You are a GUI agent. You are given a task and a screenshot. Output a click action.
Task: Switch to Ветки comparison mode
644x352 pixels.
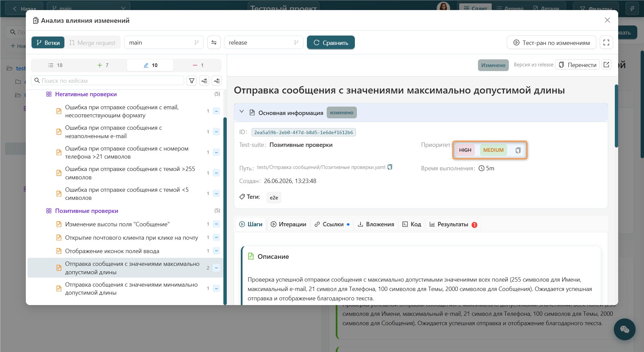(48, 43)
